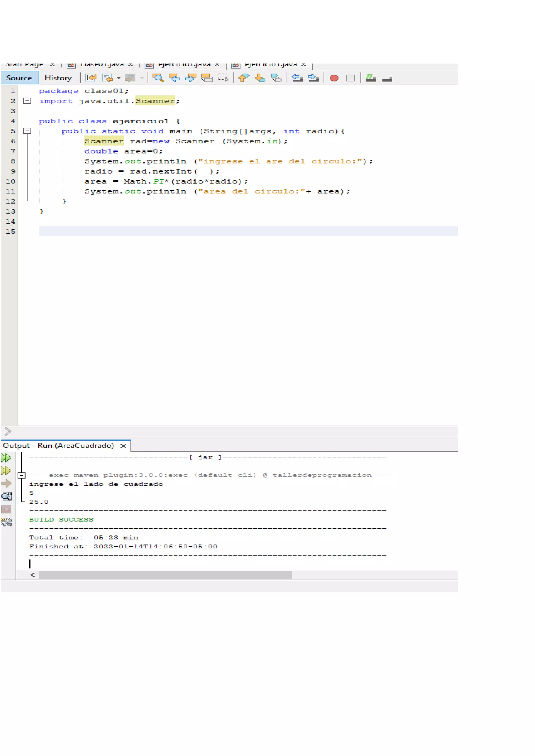Click the Uncomment lines toolbar icon

pyautogui.click(x=387, y=78)
